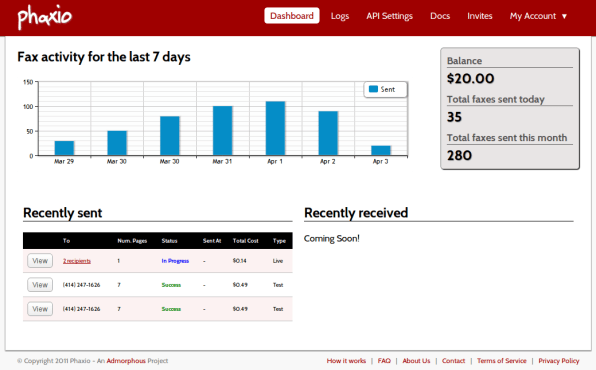Open the Admorphous project link
This screenshot has height=370, width=596.
[126, 360]
